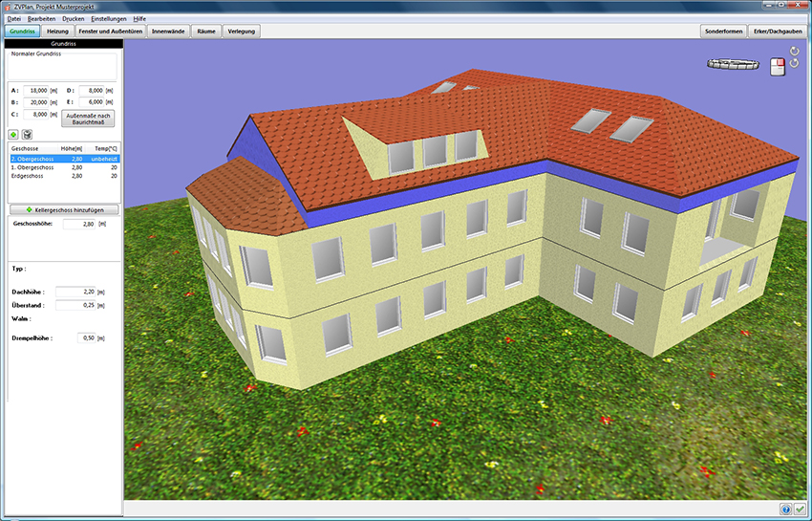812x521 pixels.
Task: Select the 2. Obergeschoss row
Action: pos(65,159)
